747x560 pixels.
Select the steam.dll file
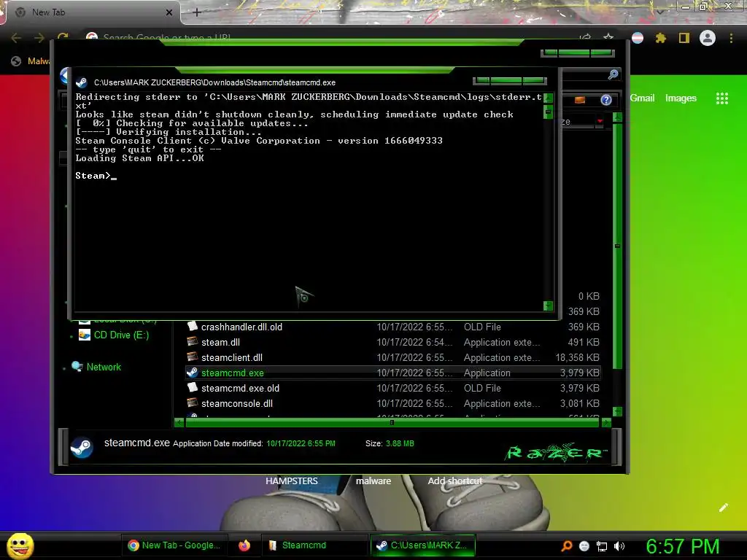tap(220, 343)
